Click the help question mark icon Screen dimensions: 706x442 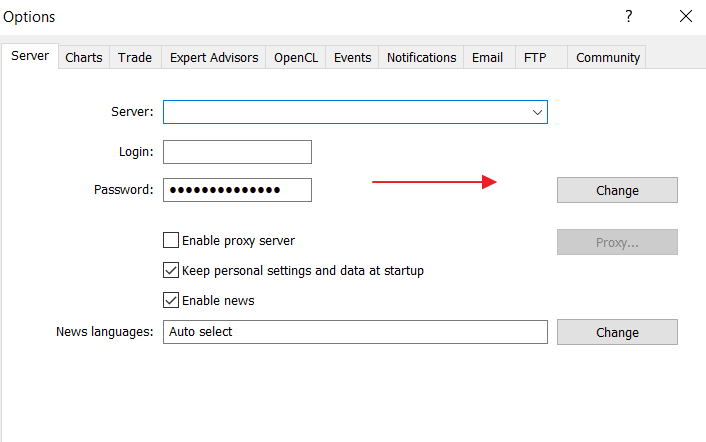629,16
